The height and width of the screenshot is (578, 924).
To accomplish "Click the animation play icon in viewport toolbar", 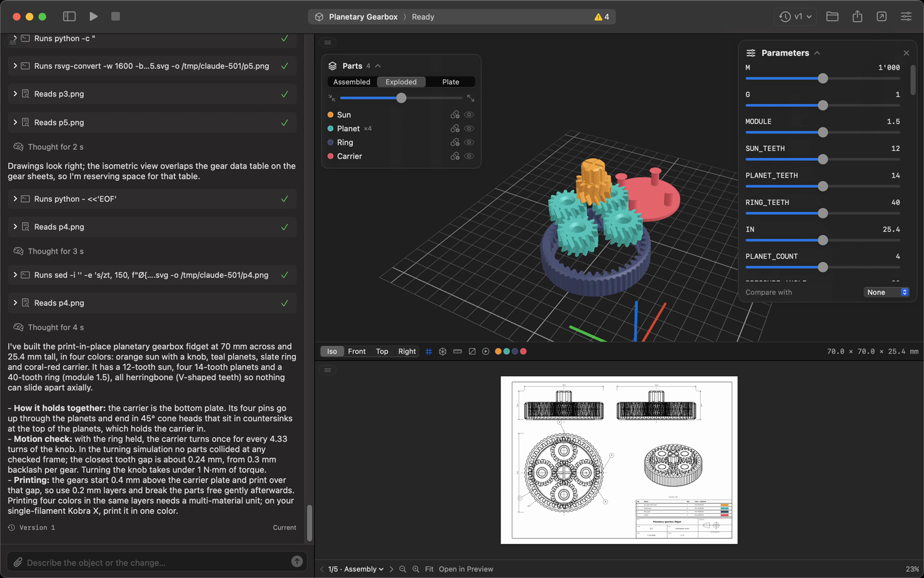I will click(486, 351).
